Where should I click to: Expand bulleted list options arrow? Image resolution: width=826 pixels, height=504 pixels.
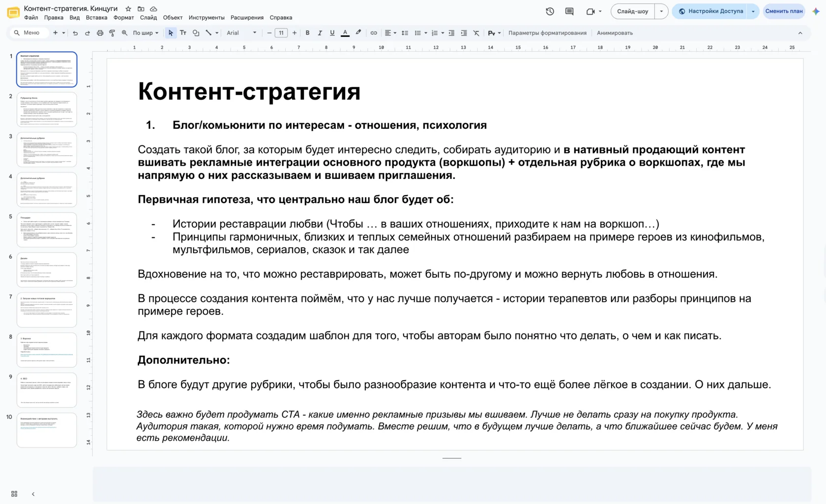coord(425,33)
